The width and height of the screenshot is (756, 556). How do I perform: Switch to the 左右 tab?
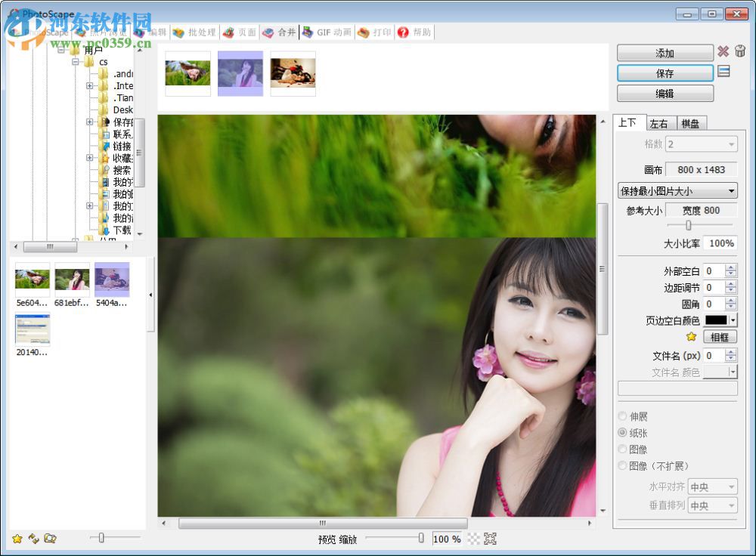coord(660,122)
